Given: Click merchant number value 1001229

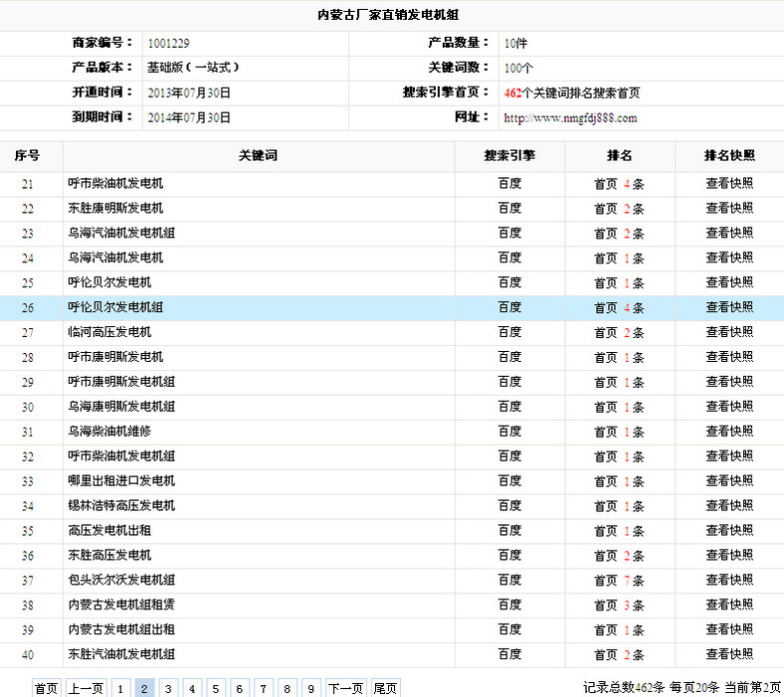Looking at the screenshot, I should 168,44.
